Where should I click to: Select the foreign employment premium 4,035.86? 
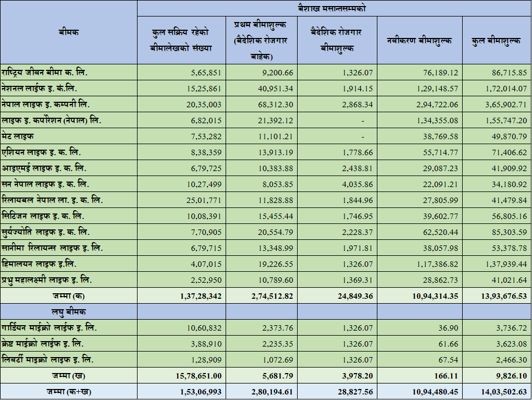(357, 184)
